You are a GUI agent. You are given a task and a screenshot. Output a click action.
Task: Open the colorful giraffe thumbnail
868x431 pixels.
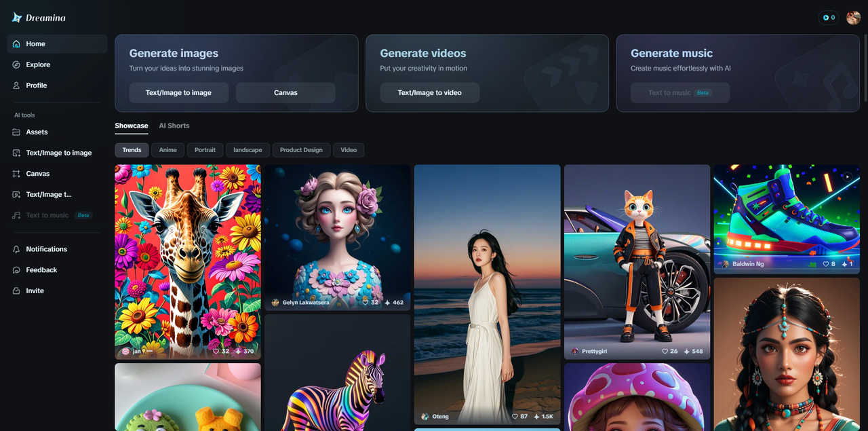pos(188,261)
